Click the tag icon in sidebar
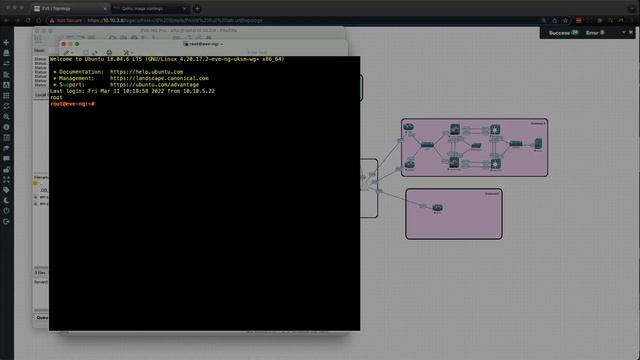The width and height of the screenshot is (640, 360). (x=6, y=190)
